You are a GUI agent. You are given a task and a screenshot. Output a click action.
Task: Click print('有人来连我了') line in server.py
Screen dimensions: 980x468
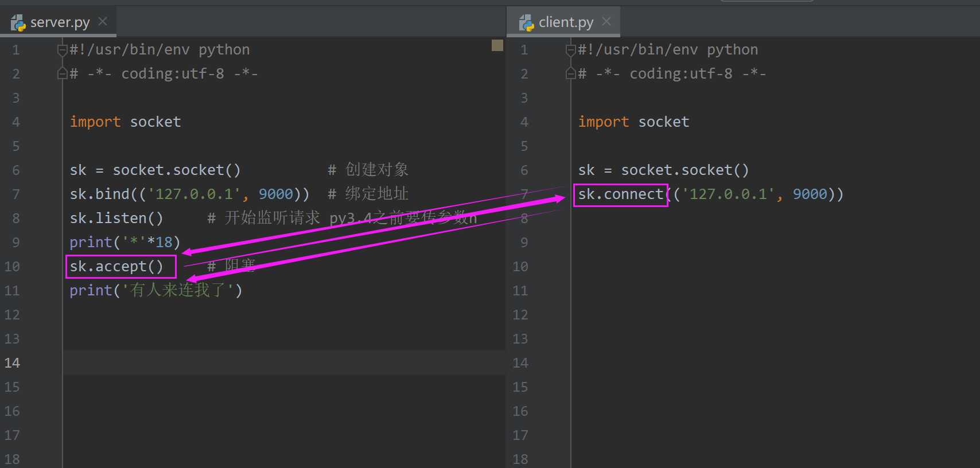click(156, 290)
